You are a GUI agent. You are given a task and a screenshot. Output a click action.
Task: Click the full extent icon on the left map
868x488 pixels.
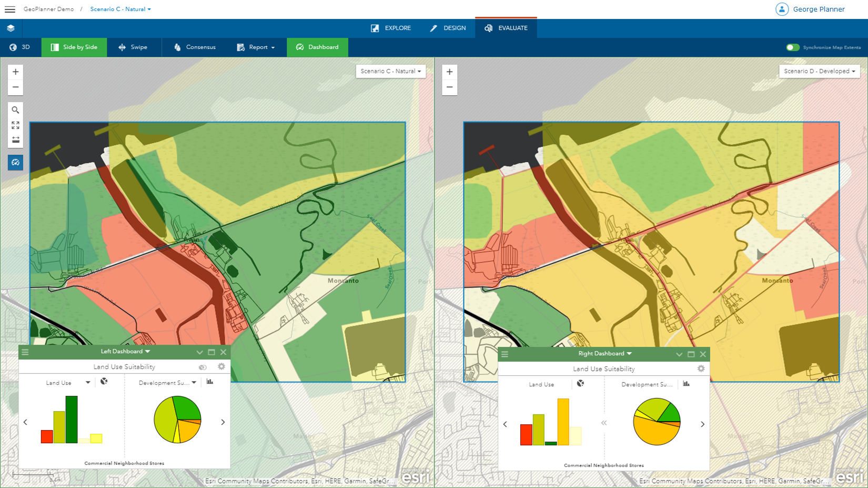tap(15, 125)
